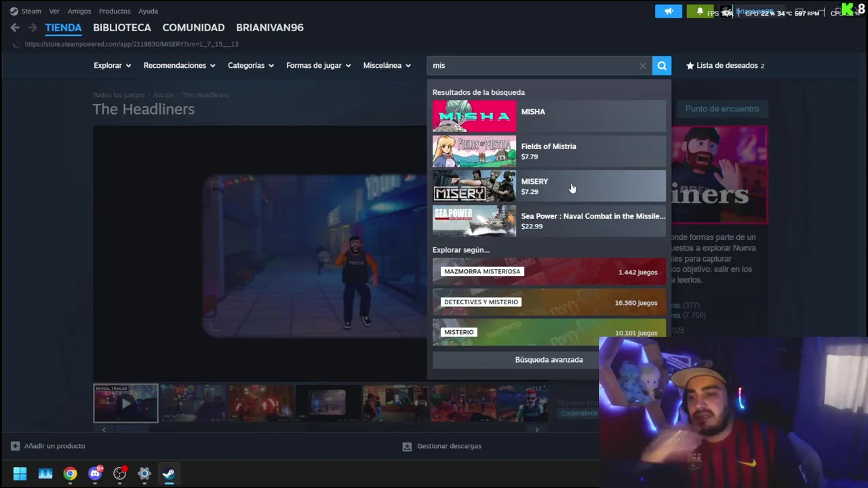The height and width of the screenshot is (488, 868).
Task: Open the Ayuda menu
Action: pyautogui.click(x=148, y=11)
